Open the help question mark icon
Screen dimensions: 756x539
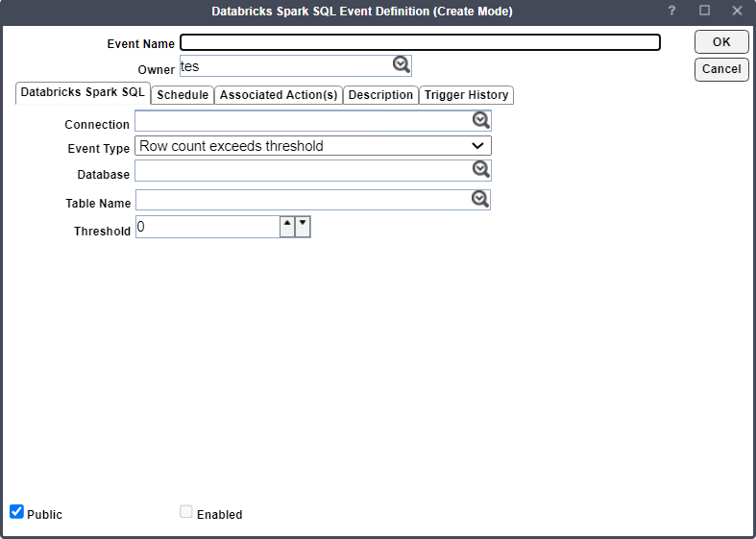coord(671,11)
